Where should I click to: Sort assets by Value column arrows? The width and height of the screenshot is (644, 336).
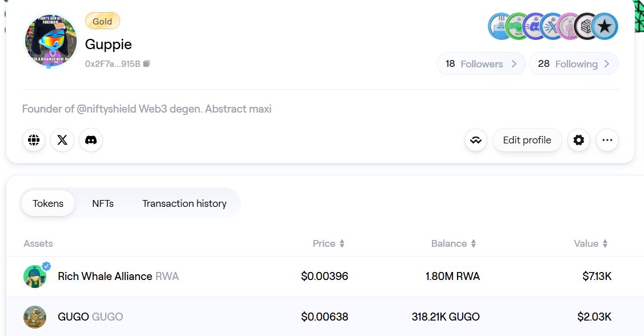(605, 243)
